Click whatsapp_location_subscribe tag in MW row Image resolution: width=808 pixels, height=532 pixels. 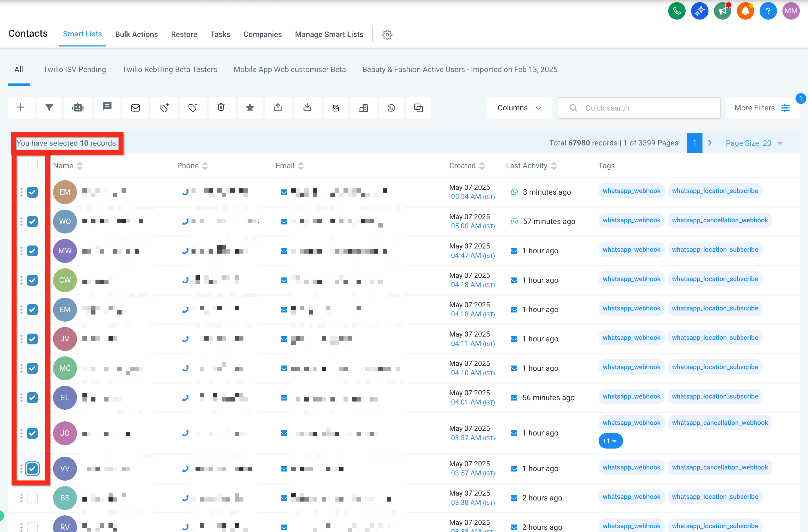pyautogui.click(x=715, y=250)
